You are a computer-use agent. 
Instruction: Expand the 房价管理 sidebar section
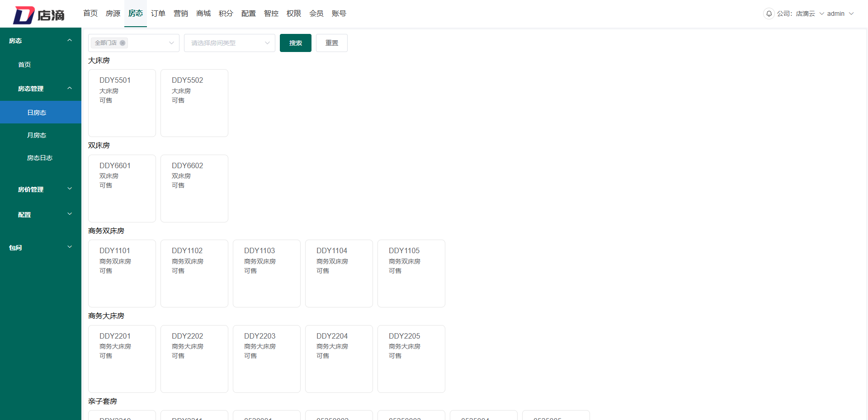tap(41, 189)
